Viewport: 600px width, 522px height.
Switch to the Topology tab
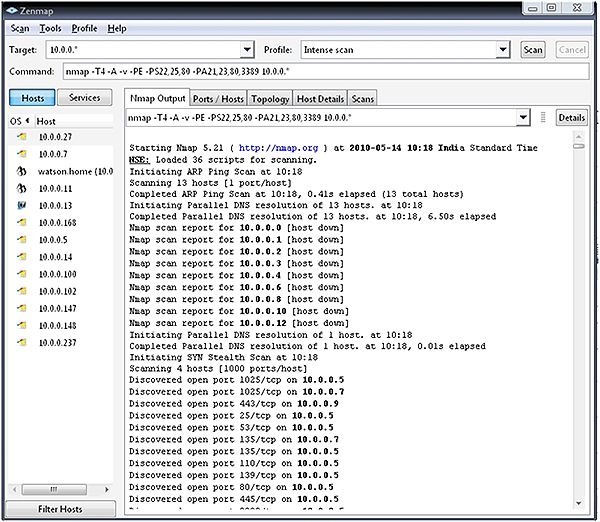click(270, 99)
